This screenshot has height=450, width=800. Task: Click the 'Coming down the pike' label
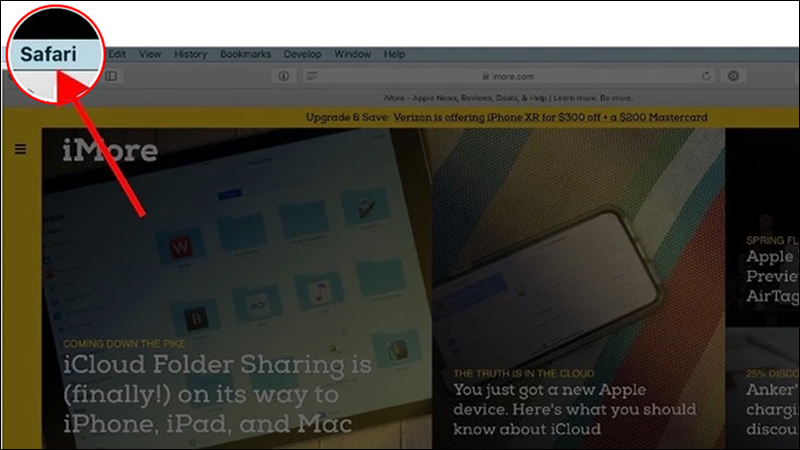click(124, 344)
